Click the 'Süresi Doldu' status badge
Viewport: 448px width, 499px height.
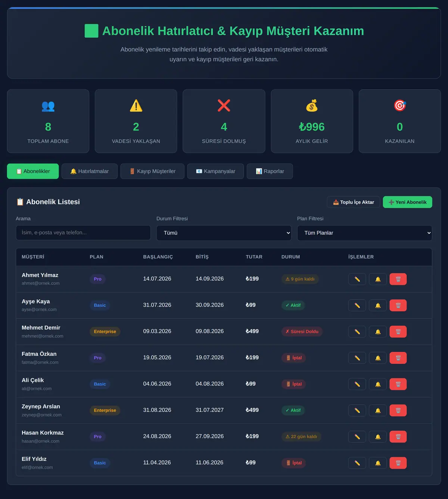tap(302, 332)
